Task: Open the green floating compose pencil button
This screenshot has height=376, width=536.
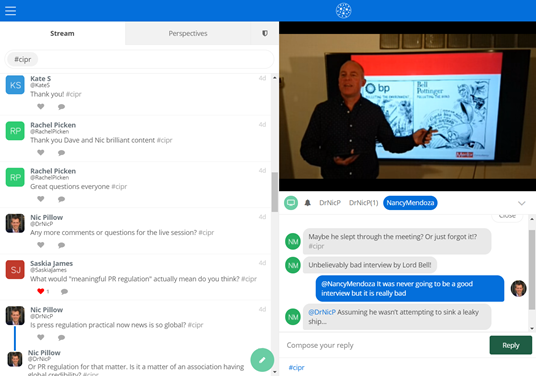Action: (262, 360)
